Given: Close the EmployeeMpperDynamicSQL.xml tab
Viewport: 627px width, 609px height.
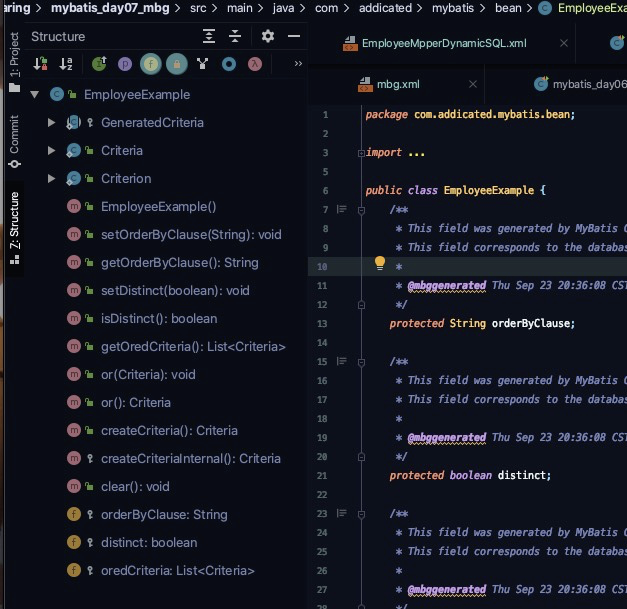Looking at the screenshot, I should [564, 43].
